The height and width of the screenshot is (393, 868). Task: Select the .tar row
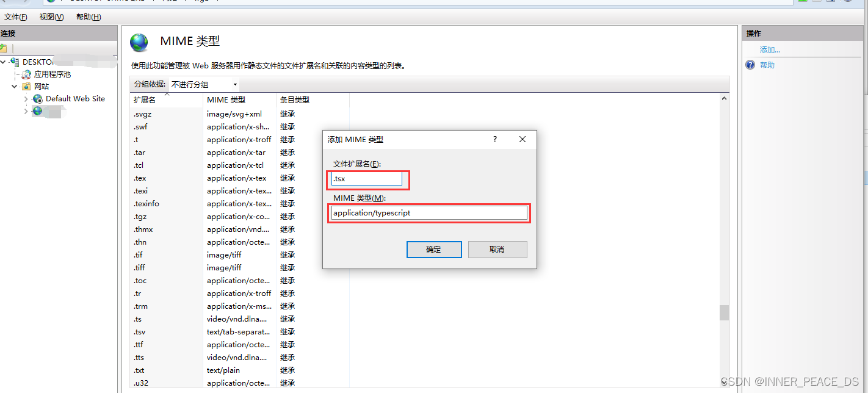(240, 153)
